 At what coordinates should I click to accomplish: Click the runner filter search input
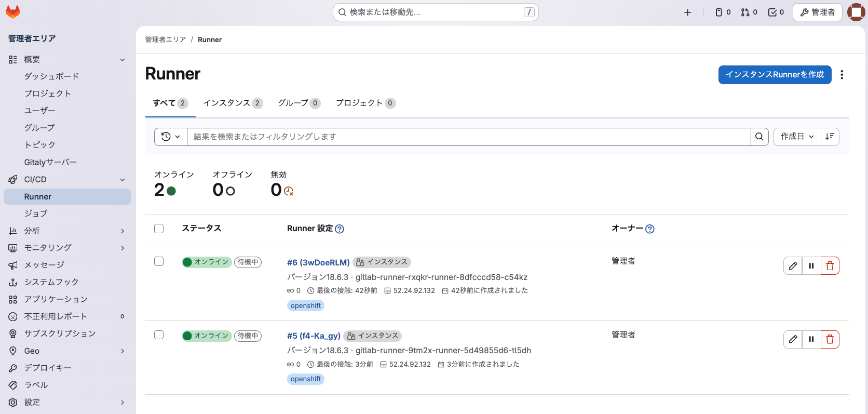click(469, 137)
